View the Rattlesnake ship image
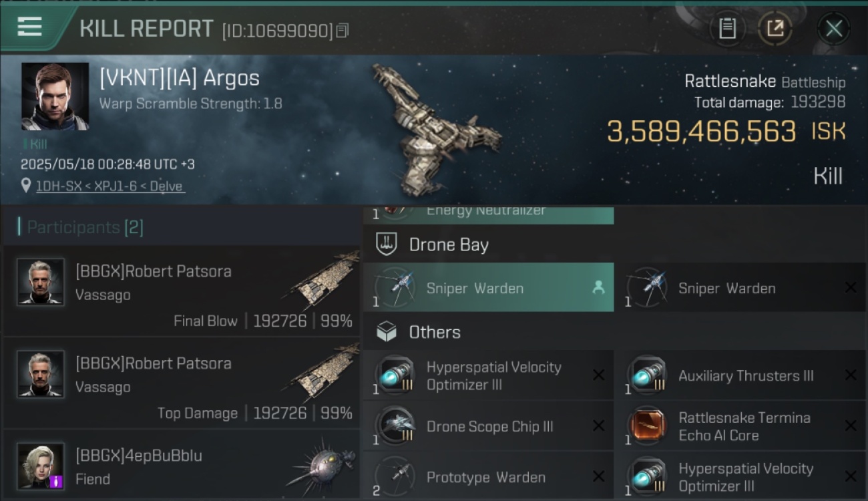The image size is (868, 501). (434, 127)
